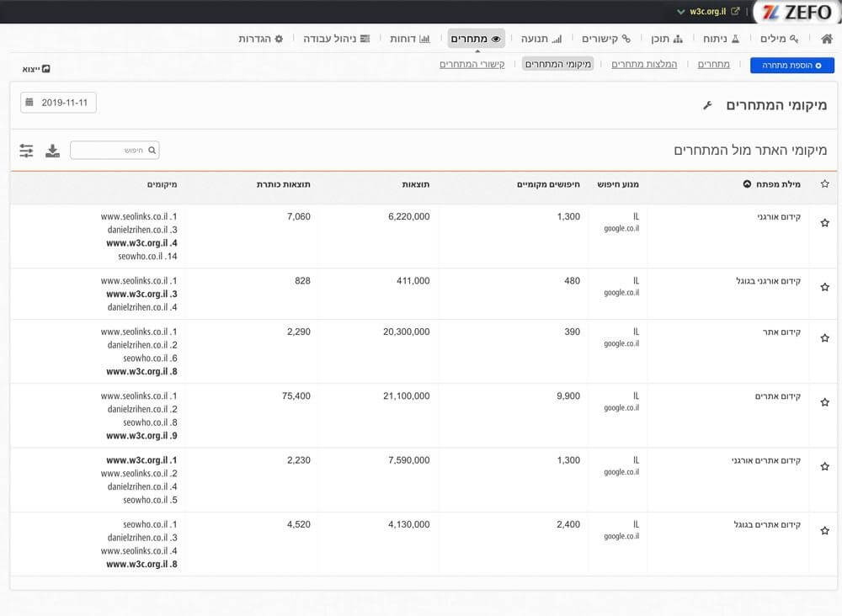Select the מתחרים (competitors) main tab
Image resolution: width=842 pixels, height=616 pixels.
tap(476, 39)
